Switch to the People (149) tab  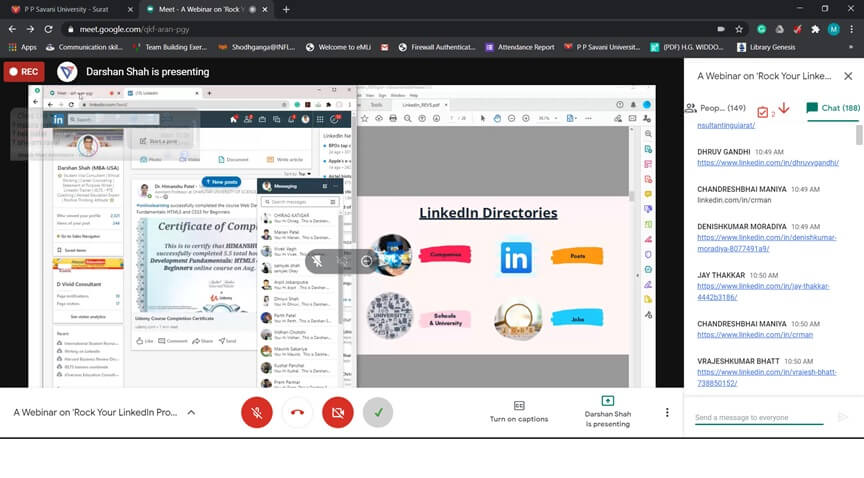[715, 108]
